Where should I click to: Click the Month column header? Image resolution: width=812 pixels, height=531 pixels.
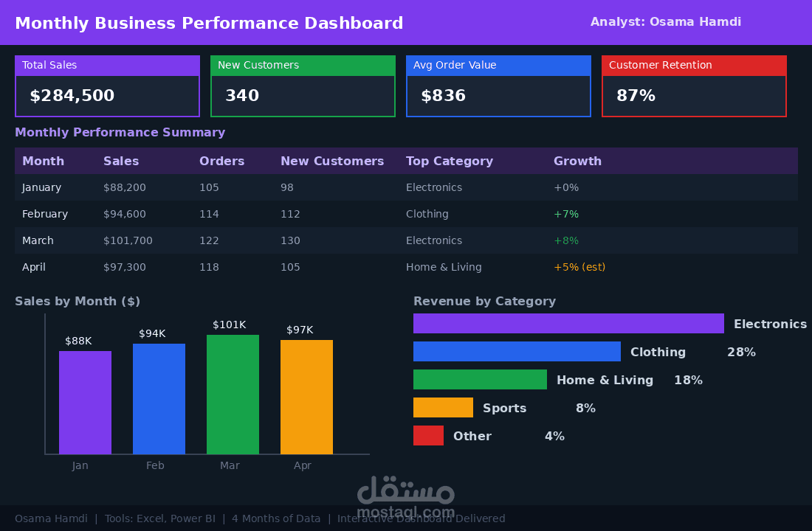[x=43, y=161]
